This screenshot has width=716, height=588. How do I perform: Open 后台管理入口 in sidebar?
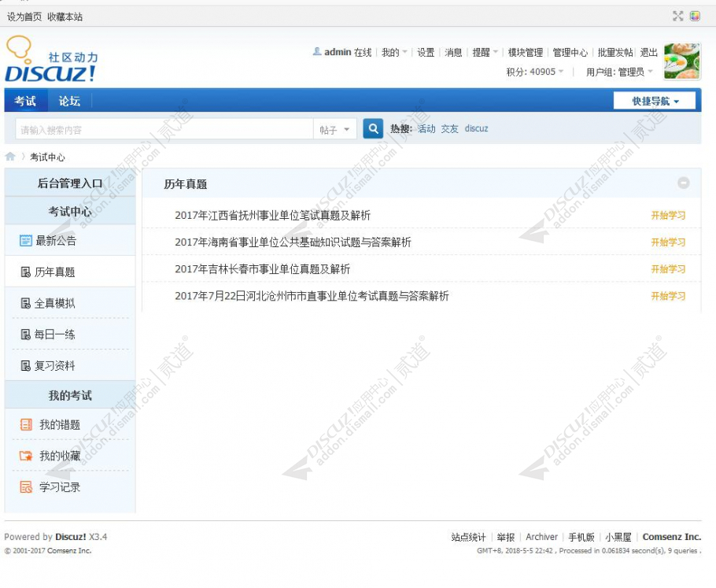pyautogui.click(x=70, y=183)
